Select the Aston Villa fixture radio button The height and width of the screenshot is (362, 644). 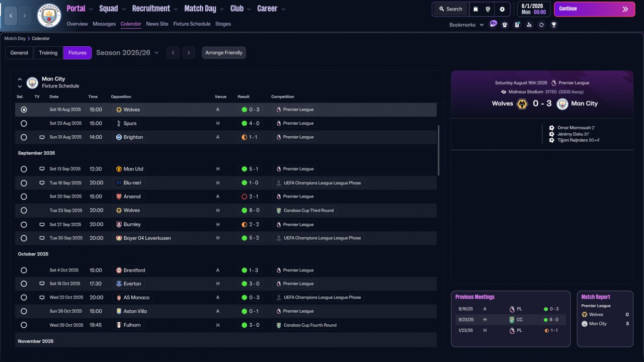(24, 311)
